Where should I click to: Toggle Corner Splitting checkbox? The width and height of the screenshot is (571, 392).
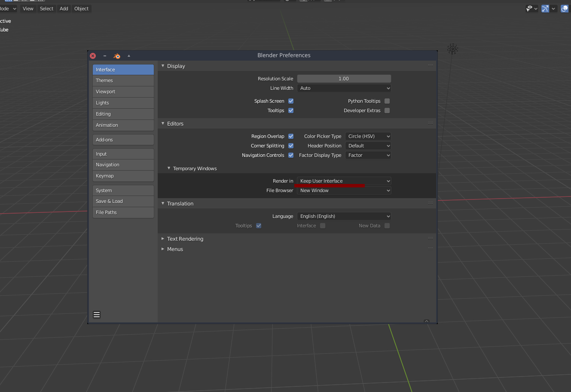tap(291, 146)
